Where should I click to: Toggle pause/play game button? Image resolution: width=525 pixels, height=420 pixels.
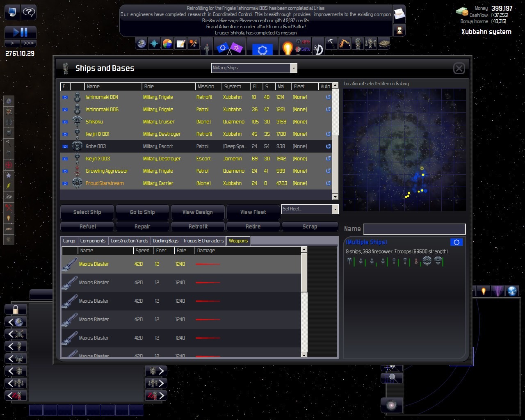pyautogui.click(x=21, y=32)
